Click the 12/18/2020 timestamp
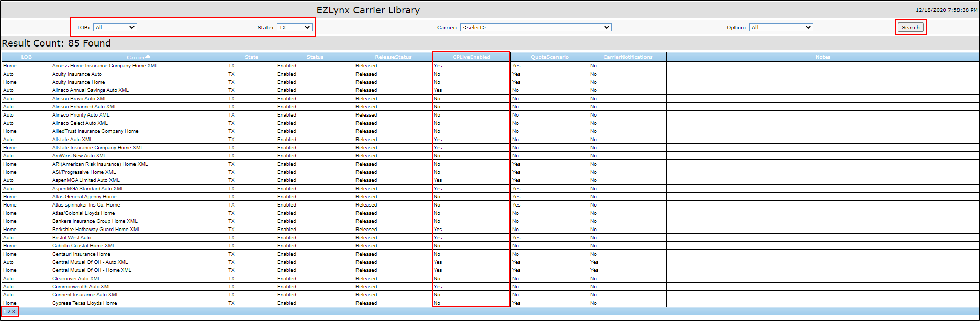This screenshot has height=321, width=980. [946, 10]
